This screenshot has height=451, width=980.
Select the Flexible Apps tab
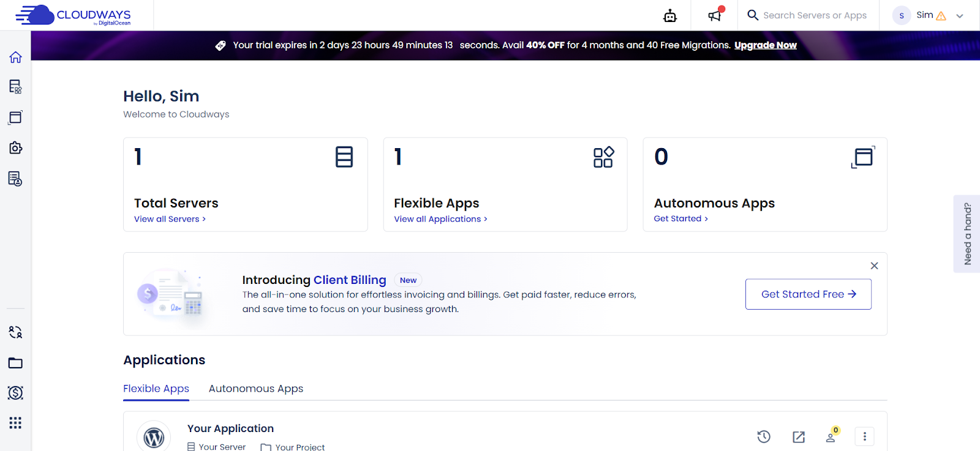tap(156, 389)
